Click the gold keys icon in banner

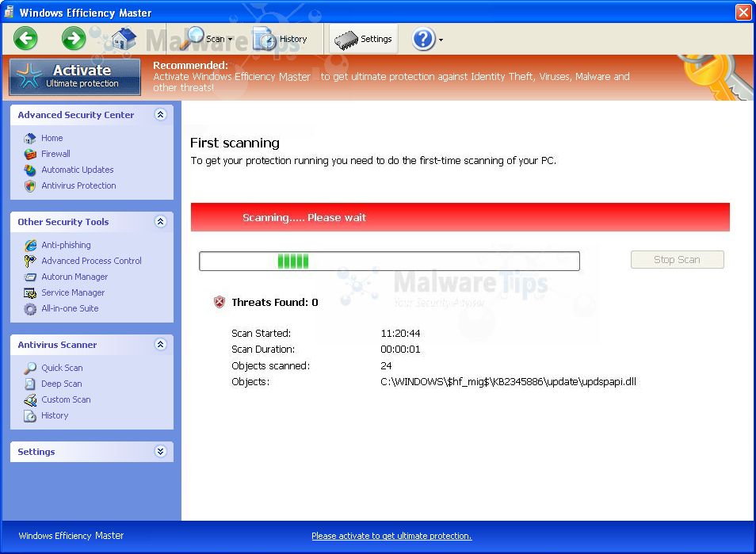(x=716, y=77)
